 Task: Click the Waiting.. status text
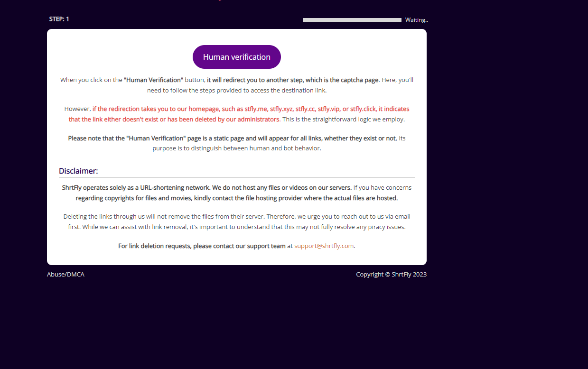tap(417, 20)
